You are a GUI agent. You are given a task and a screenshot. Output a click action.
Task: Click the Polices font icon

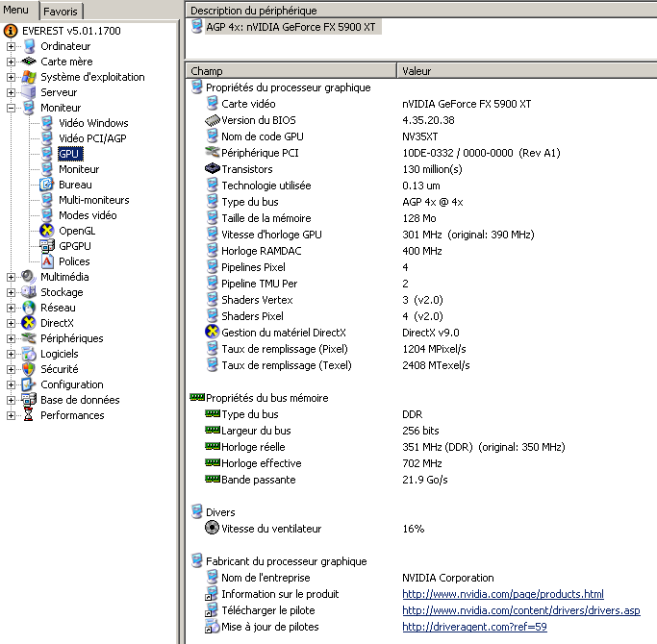tap(47, 261)
